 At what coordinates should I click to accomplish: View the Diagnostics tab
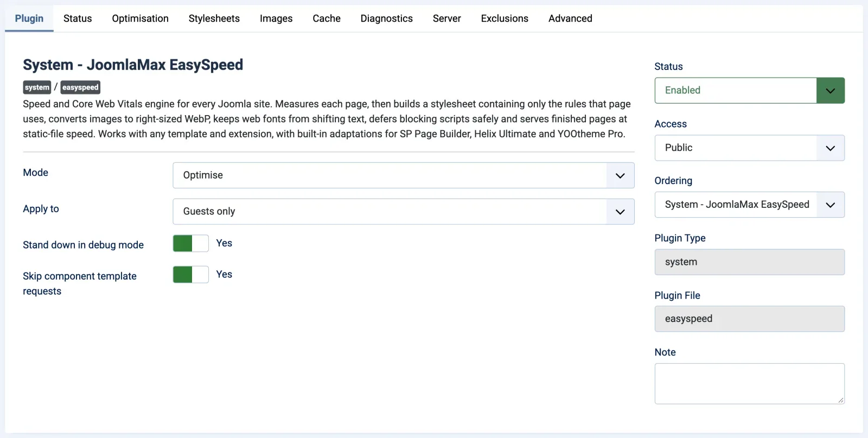click(387, 18)
